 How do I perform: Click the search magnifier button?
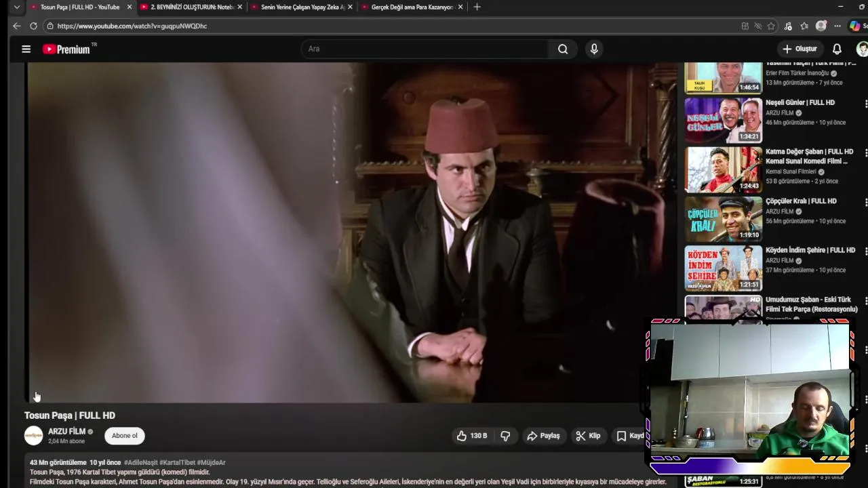(563, 49)
